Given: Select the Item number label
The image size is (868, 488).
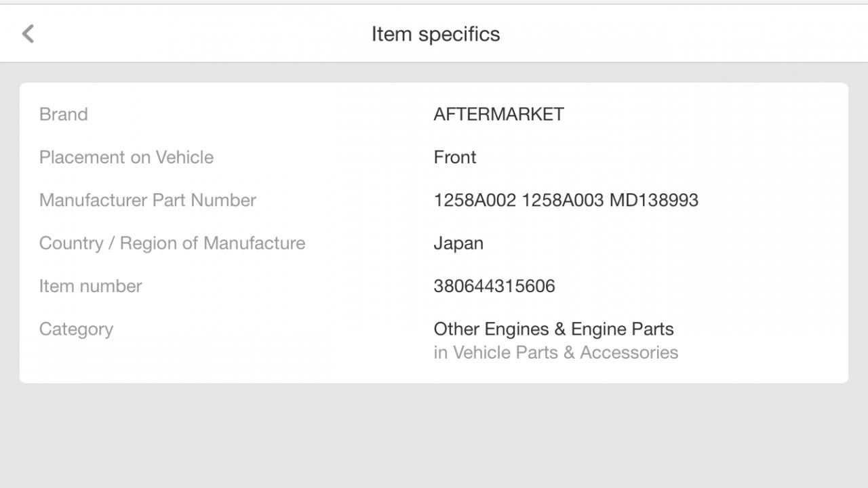Looking at the screenshot, I should (90, 286).
